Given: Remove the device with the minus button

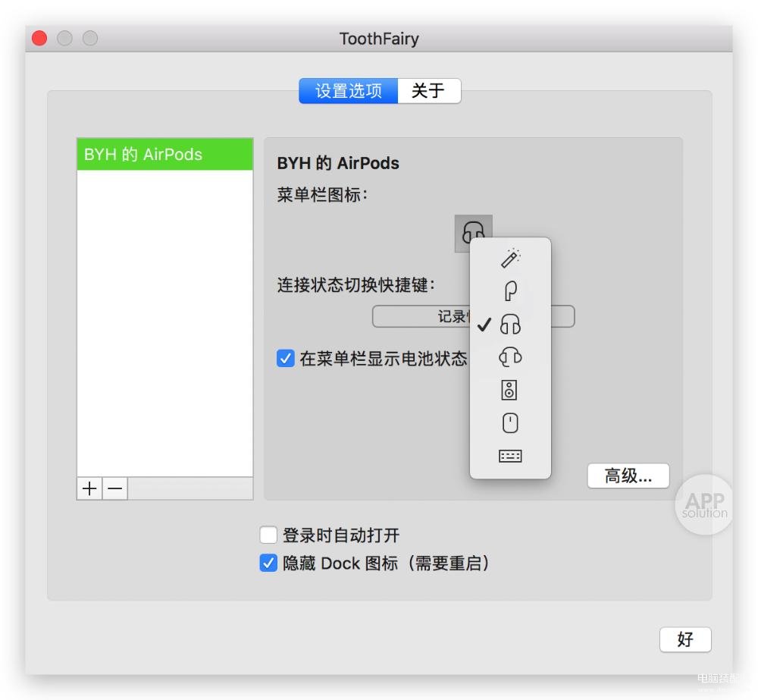Looking at the screenshot, I should pos(115,488).
